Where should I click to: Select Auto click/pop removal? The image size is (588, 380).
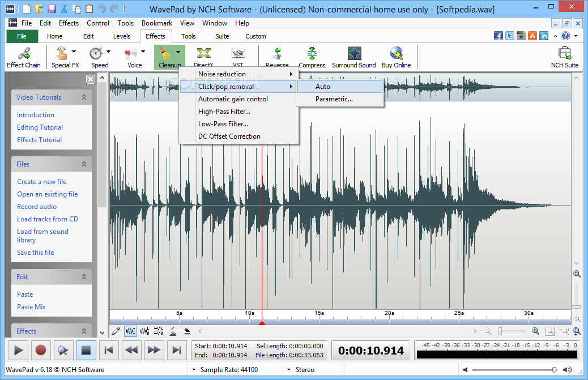click(x=340, y=87)
